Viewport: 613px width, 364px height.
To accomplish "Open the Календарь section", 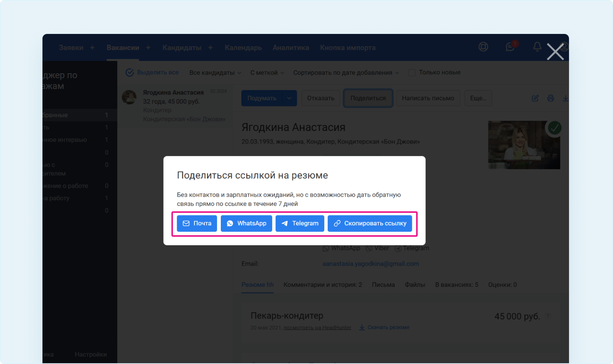I will pos(243,48).
